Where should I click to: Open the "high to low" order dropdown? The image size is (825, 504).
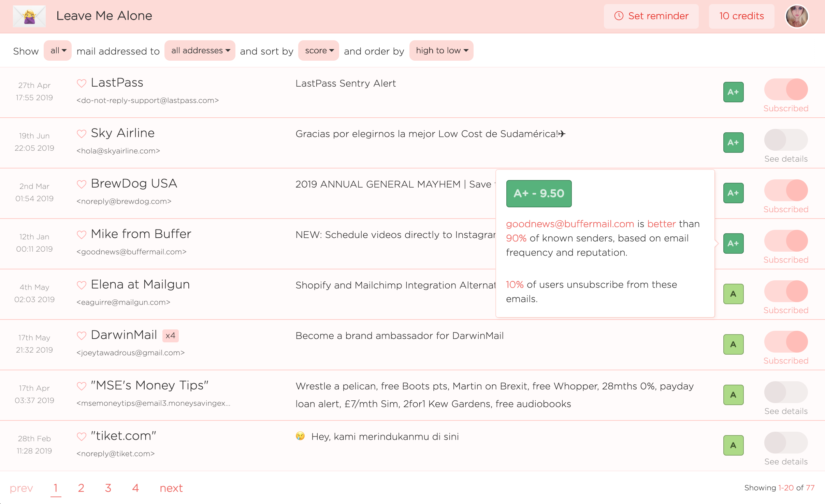pyautogui.click(x=441, y=50)
